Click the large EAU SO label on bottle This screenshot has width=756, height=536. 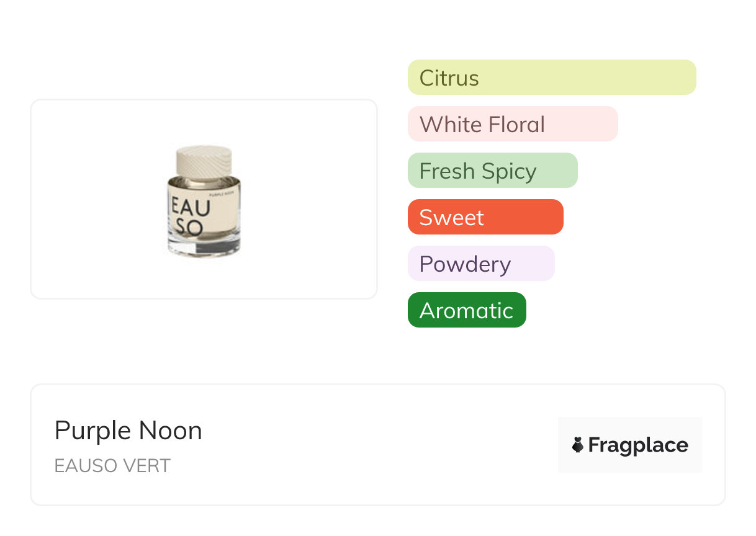(x=191, y=217)
